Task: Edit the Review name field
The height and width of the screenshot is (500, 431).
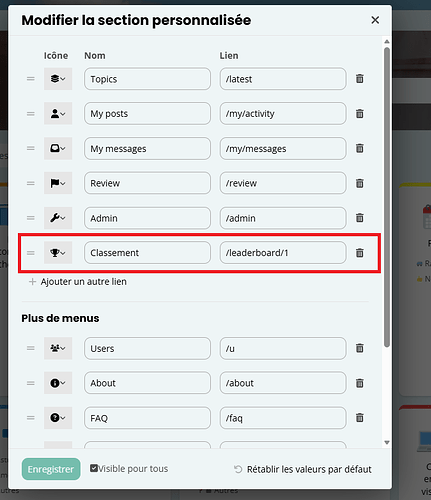Action: 147,183
